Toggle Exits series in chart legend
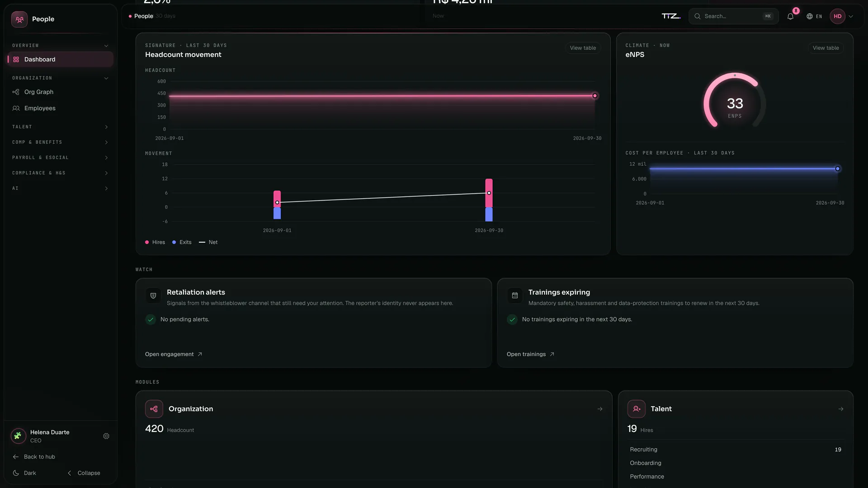Screen dimensions: 868x488 coord(182,243)
